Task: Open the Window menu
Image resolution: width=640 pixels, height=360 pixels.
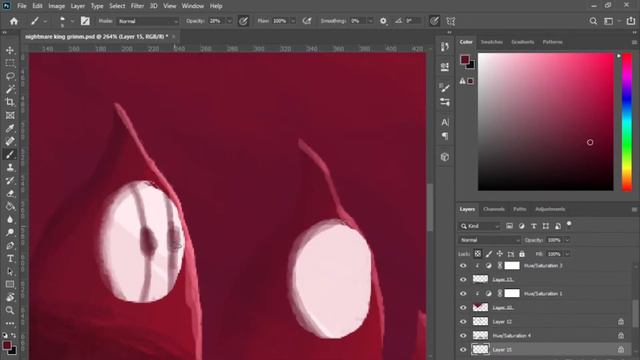Action: tap(193, 6)
